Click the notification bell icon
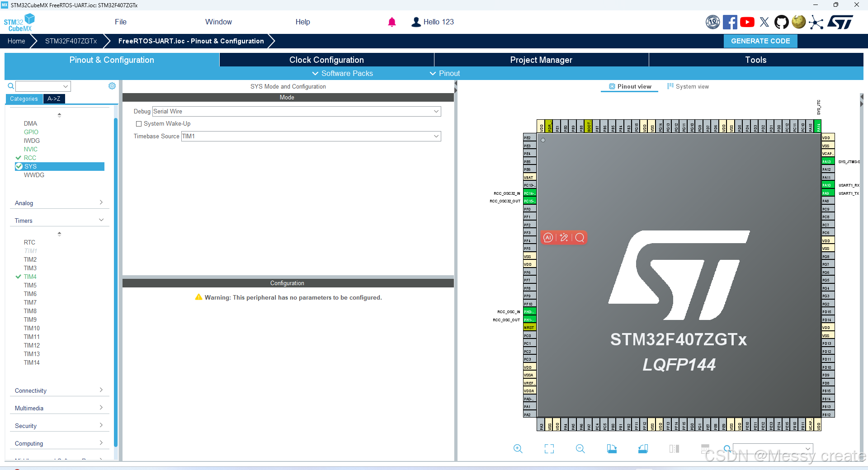Image resolution: width=868 pixels, height=470 pixels. pos(392,22)
